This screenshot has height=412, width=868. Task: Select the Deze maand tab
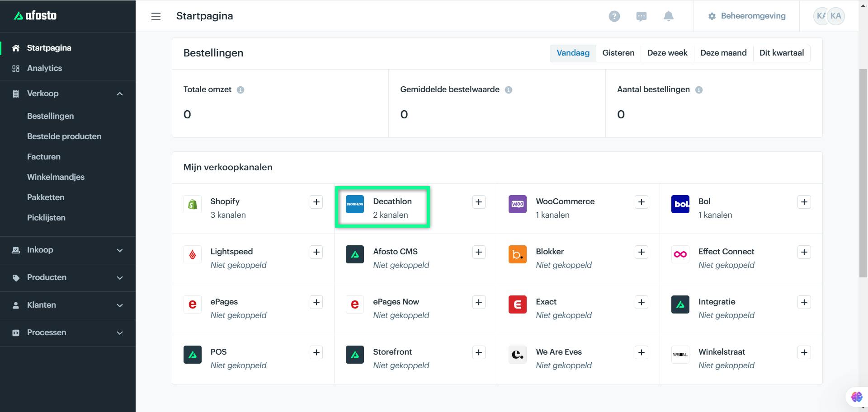coord(723,53)
